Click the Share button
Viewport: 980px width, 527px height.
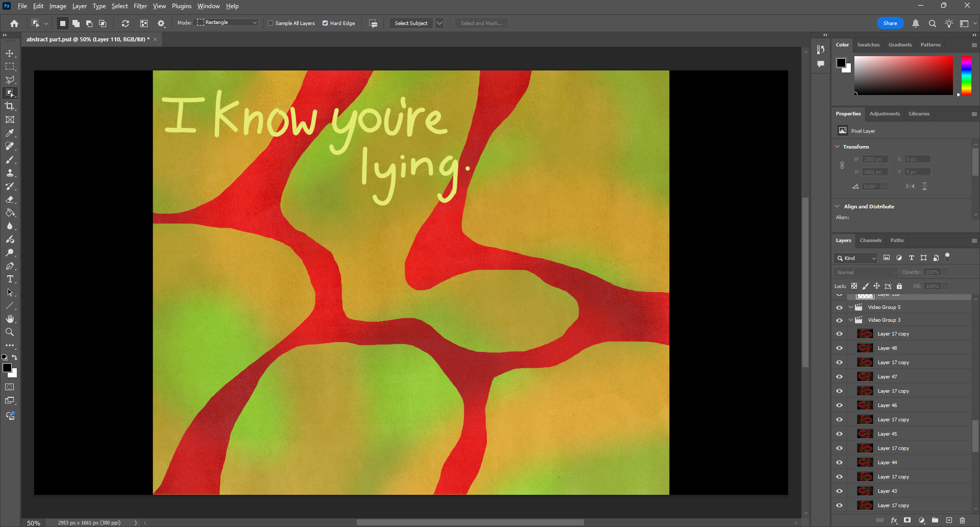(890, 23)
